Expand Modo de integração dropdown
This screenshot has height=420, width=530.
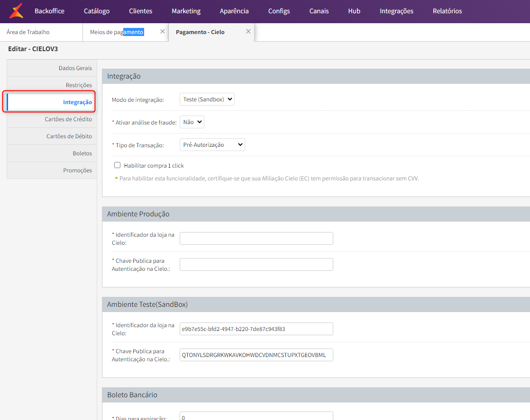(x=207, y=99)
